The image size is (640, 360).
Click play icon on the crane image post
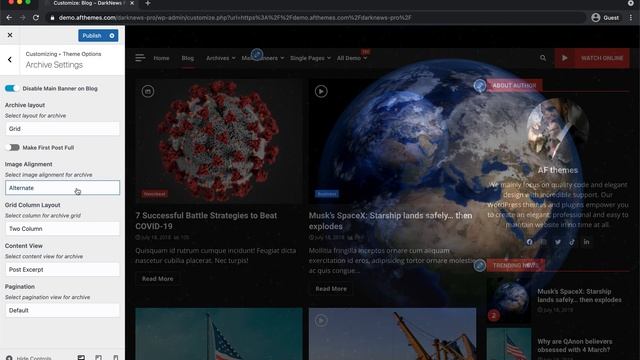coord(321,321)
